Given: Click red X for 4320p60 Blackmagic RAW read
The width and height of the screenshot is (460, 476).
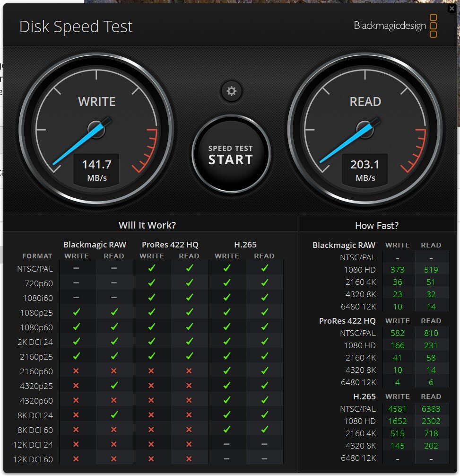Looking at the screenshot, I should [114, 400].
